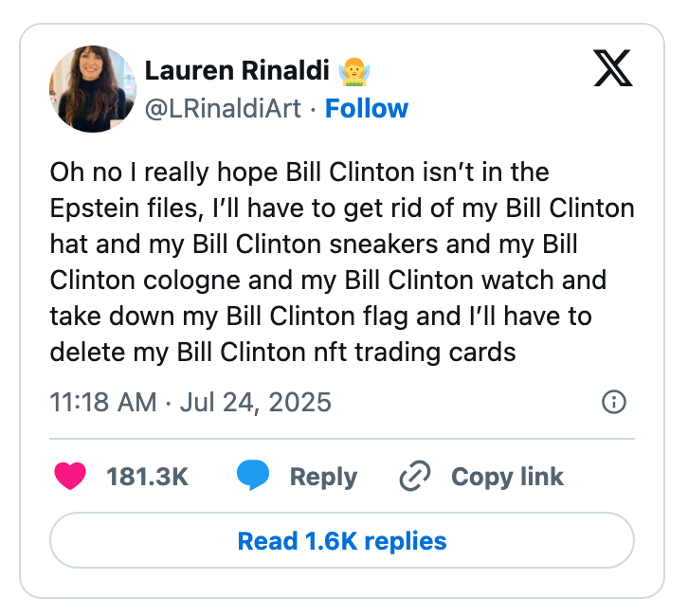Click the fairy emoji beside the name
688x616 pixels.
click(353, 70)
